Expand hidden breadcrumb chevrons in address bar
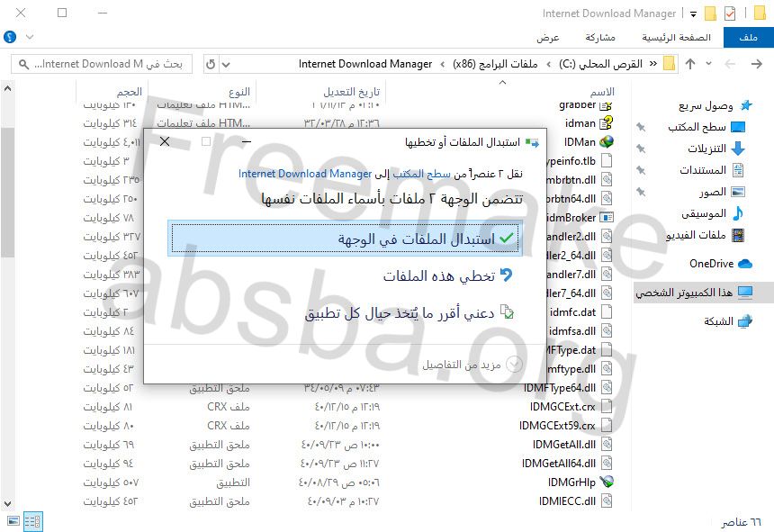This screenshot has height=532, width=774. point(652,64)
